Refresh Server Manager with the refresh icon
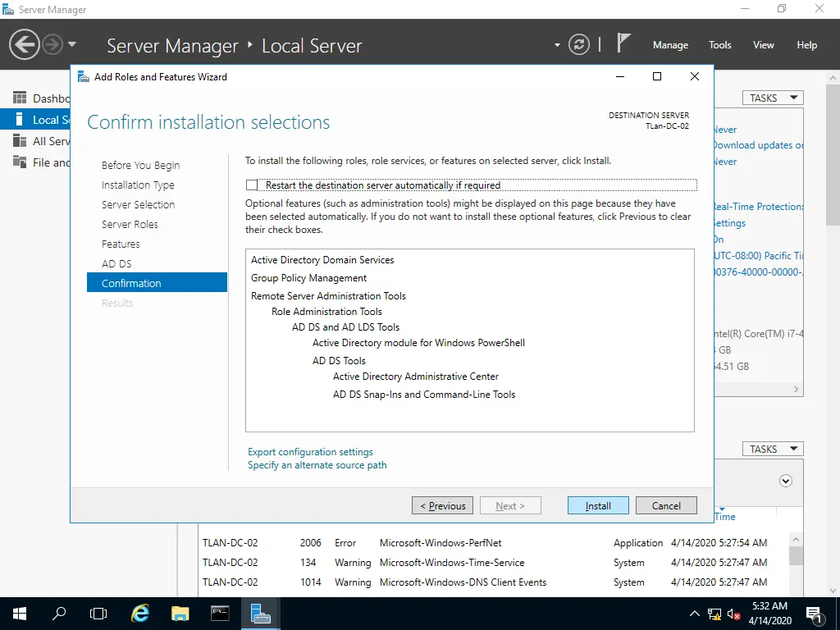Image resolution: width=840 pixels, height=630 pixels. (579, 44)
